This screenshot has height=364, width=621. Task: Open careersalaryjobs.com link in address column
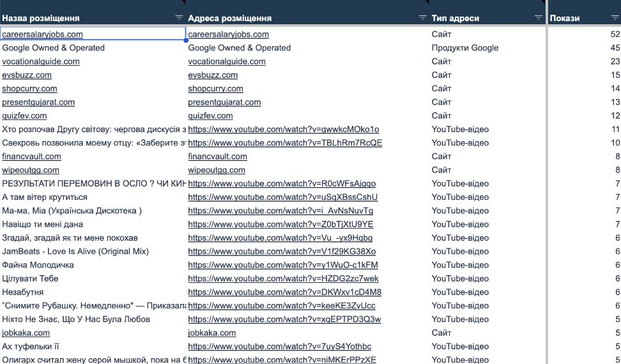click(229, 34)
